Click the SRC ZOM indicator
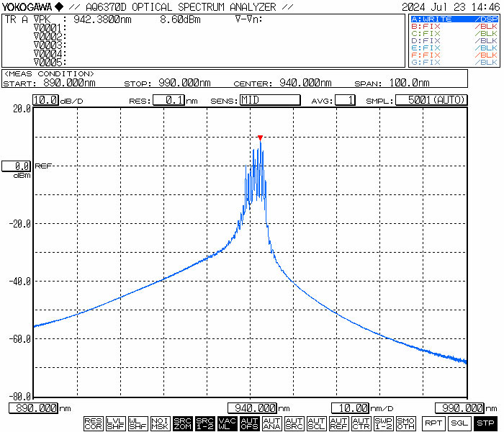 click(183, 423)
